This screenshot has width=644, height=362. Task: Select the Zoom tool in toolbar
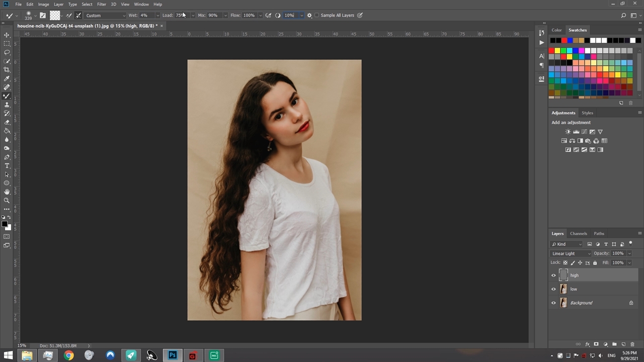(7, 201)
